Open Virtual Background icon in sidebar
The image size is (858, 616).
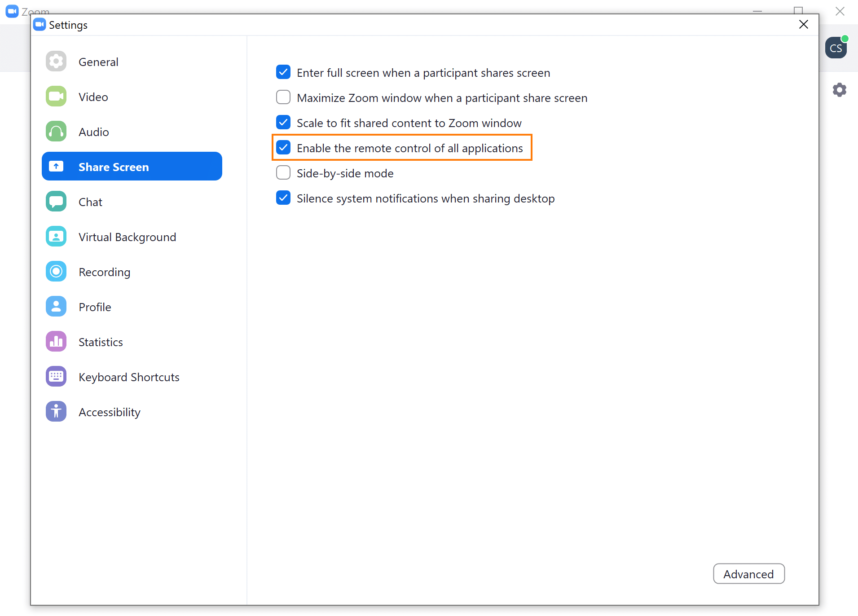point(56,237)
